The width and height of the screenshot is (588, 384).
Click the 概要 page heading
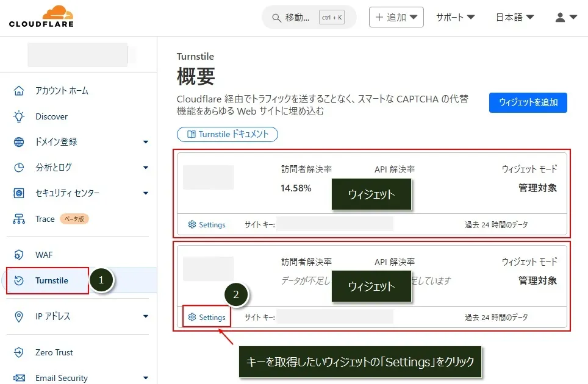pos(196,76)
